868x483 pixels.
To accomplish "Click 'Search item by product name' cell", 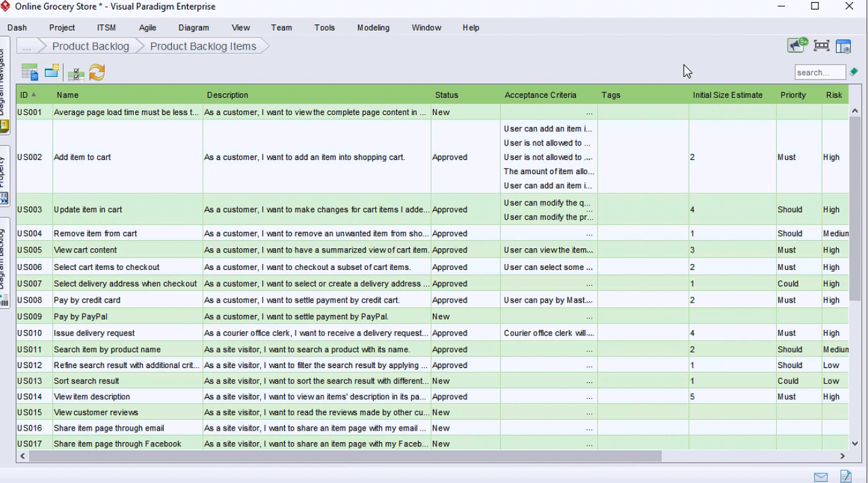I will 128,350.
